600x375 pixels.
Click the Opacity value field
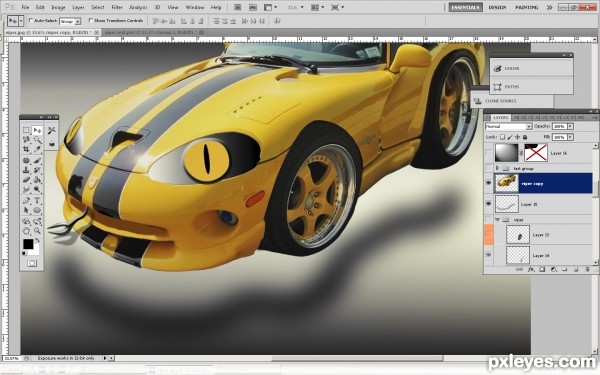559,126
